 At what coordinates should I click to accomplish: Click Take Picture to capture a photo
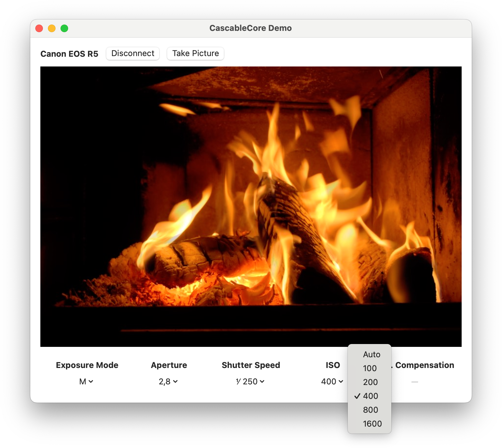click(x=195, y=54)
